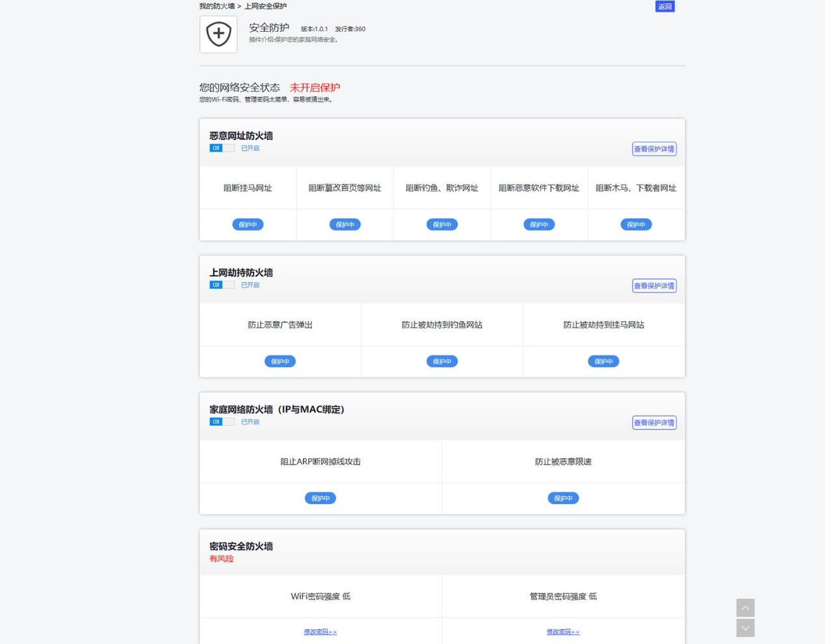Click the 阻断恶意软件下载网址 label
The width and height of the screenshot is (825, 644).
click(539, 188)
